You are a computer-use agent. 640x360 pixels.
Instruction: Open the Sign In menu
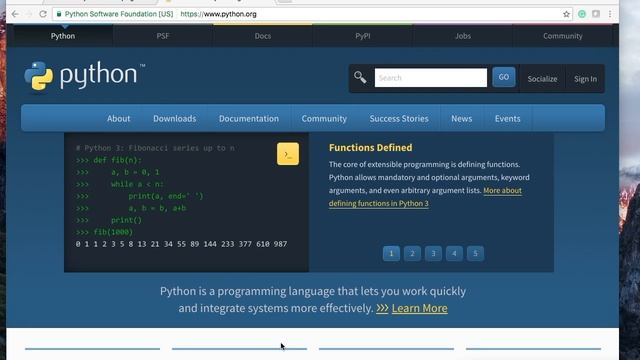click(585, 79)
